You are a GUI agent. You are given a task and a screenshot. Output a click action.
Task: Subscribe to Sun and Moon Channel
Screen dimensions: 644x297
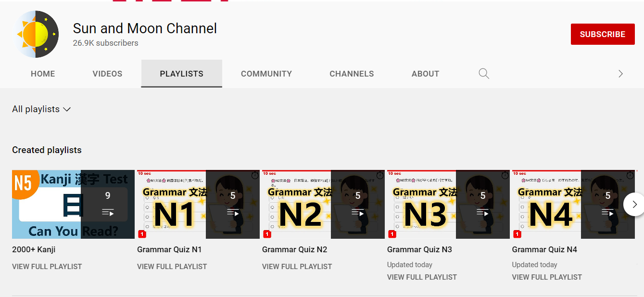point(603,34)
